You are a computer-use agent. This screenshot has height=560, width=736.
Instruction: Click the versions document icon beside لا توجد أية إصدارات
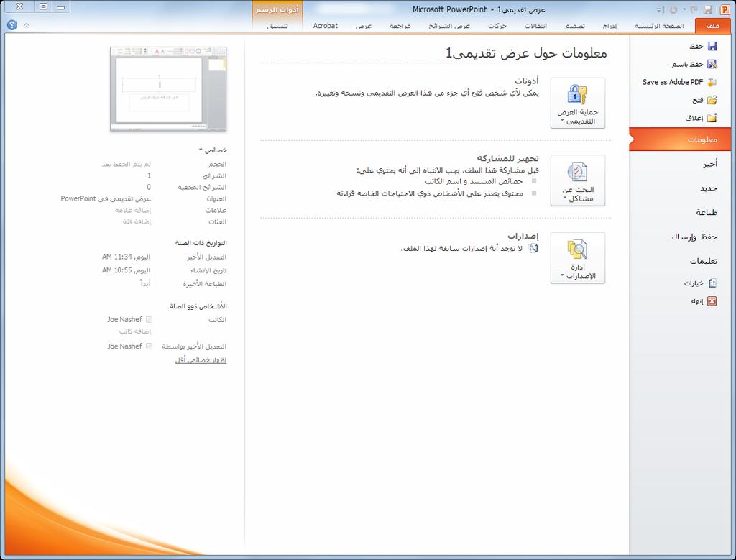(533, 248)
